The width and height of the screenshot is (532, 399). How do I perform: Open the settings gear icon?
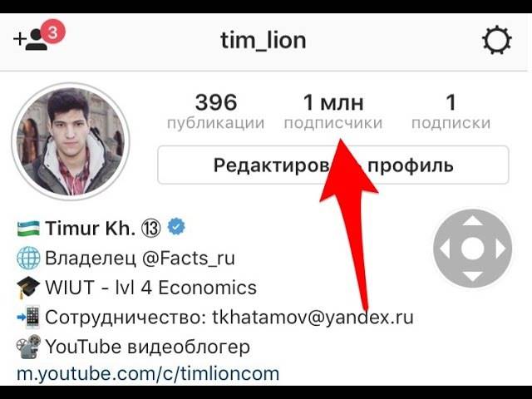[x=497, y=40]
